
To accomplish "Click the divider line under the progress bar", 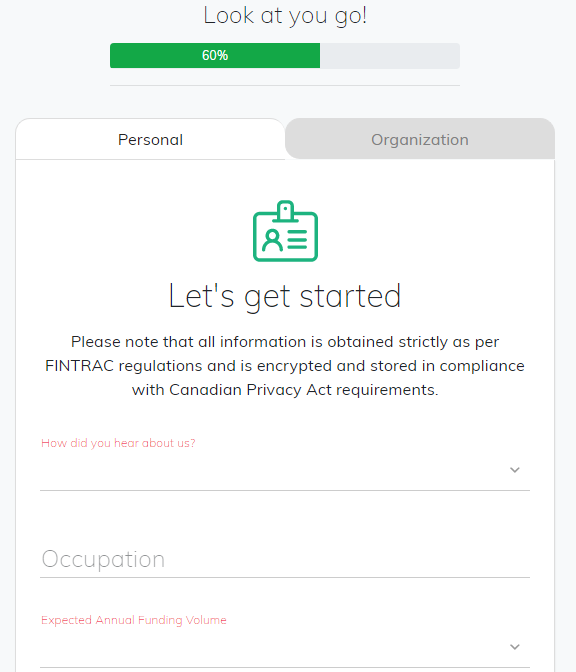I will pyautogui.click(x=285, y=85).
